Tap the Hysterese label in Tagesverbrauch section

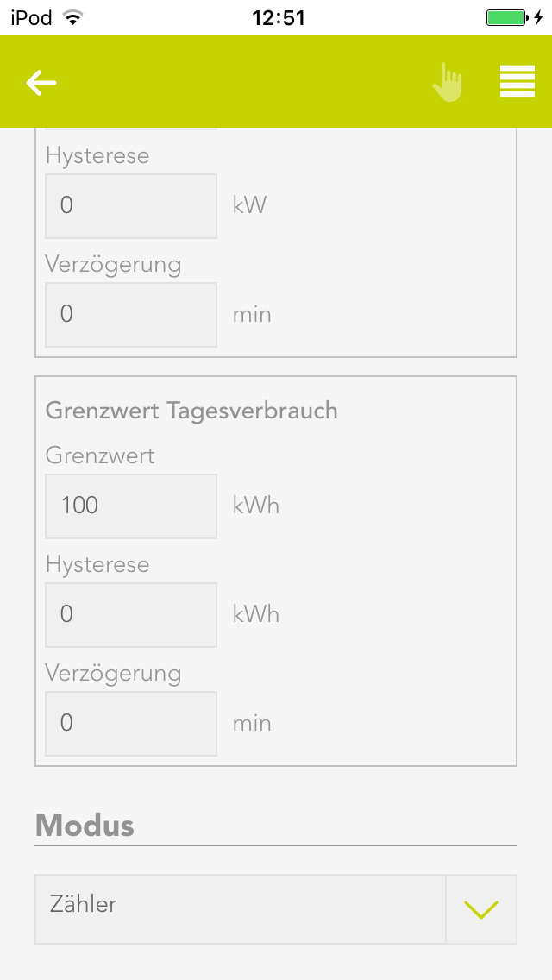tap(97, 565)
